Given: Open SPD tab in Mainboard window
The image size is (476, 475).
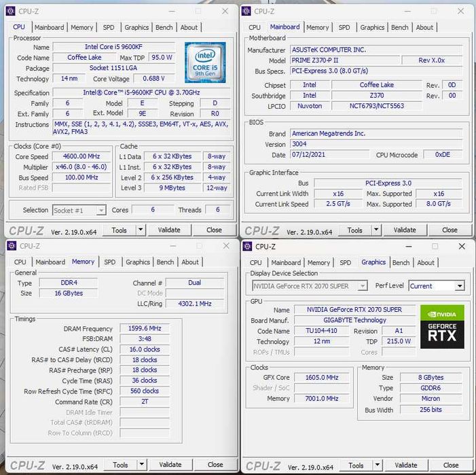Looking at the screenshot, I should [344, 27].
